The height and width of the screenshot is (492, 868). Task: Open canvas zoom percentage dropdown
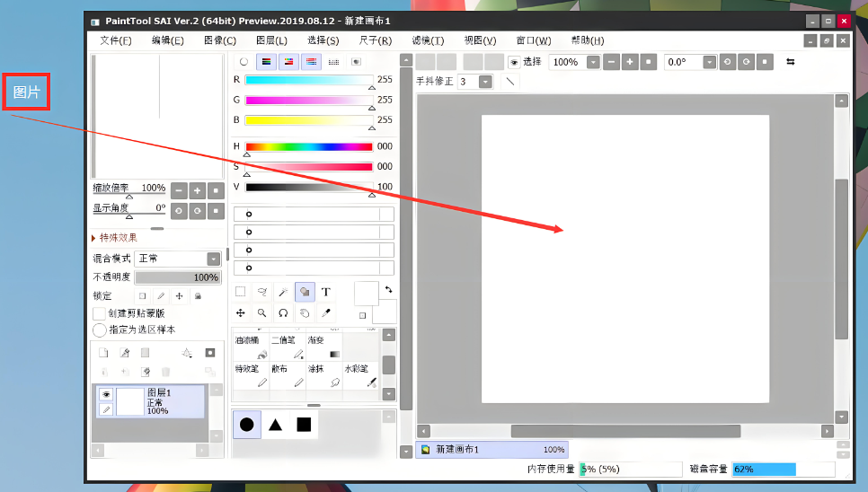593,62
